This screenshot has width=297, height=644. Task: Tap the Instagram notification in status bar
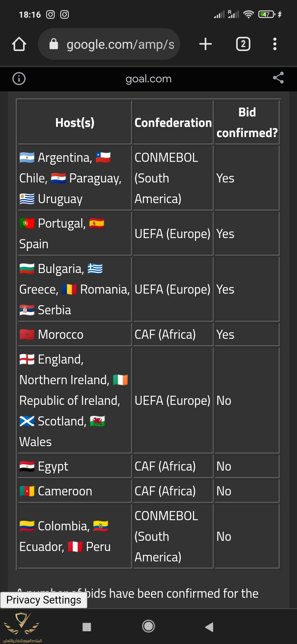click(51, 14)
